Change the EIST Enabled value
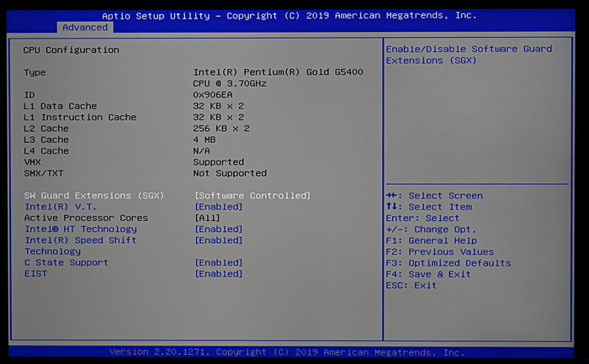The width and height of the screenshot is (589, 364). click(219, 273)
